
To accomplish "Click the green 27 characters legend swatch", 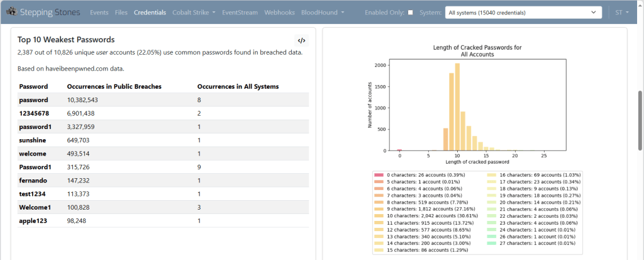I will point(491,242).
